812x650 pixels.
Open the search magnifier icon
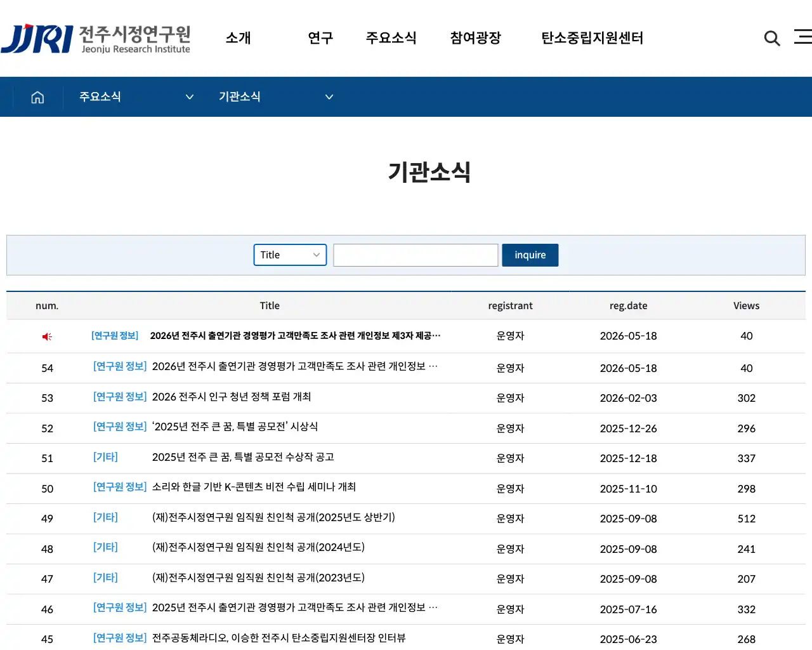tap(772, 38)
